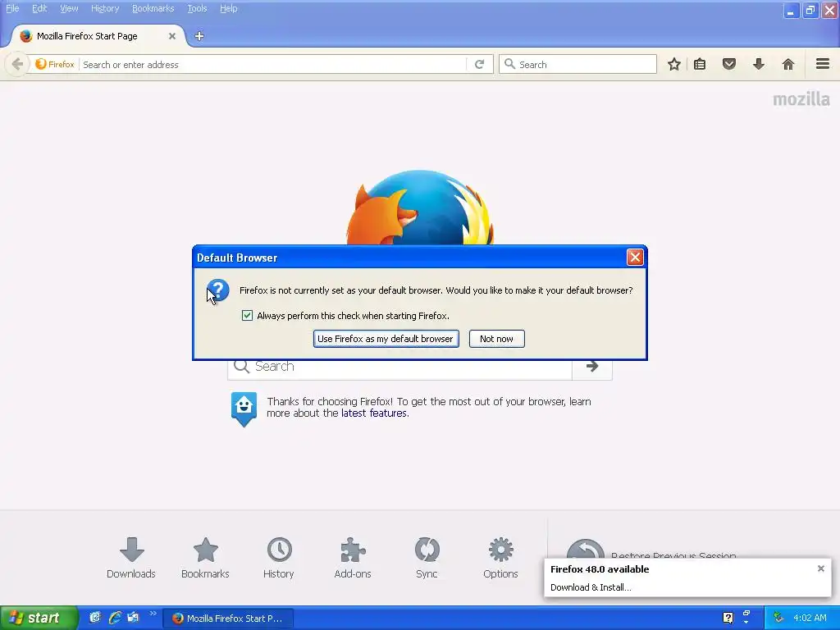Close the Firefox 48.0 available notification
Viewport: 840px width, 630px height.
click(820, 568)
